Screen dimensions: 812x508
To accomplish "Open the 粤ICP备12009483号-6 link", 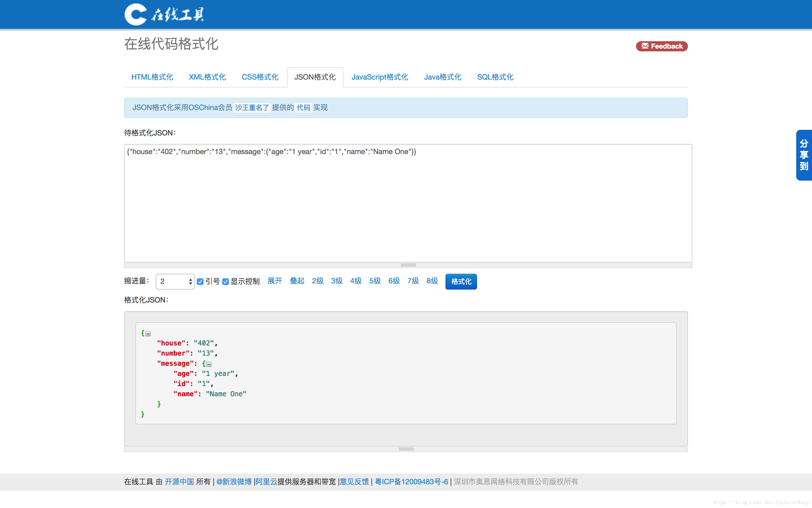I will [x=411, y=482].
